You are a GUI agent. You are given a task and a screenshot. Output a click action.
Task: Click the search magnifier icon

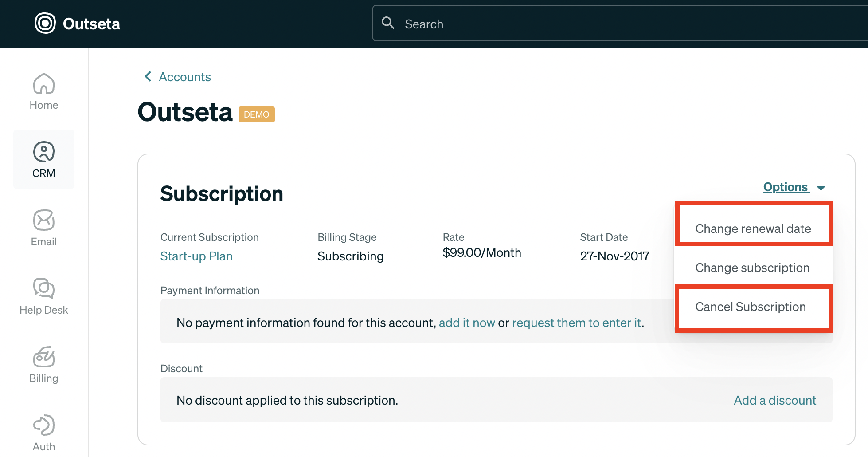tap(388, 23)
